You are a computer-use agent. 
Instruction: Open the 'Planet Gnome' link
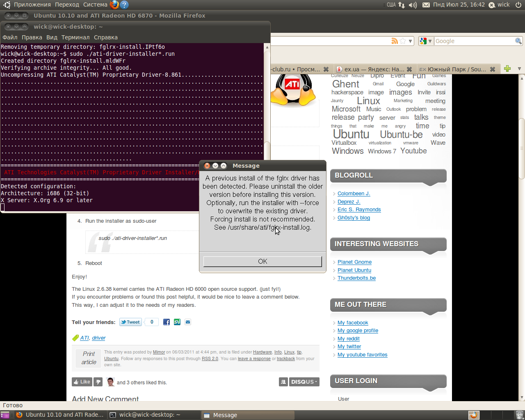[355, 262]
